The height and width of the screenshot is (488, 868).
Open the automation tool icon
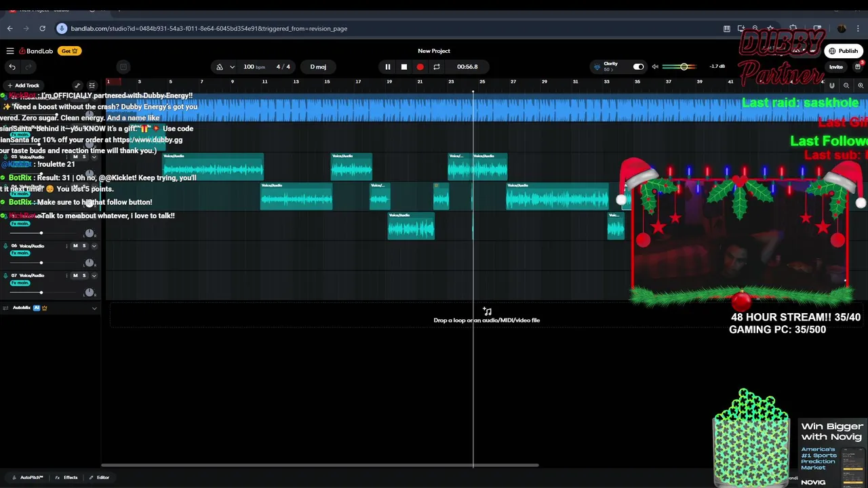click(77, 85)
